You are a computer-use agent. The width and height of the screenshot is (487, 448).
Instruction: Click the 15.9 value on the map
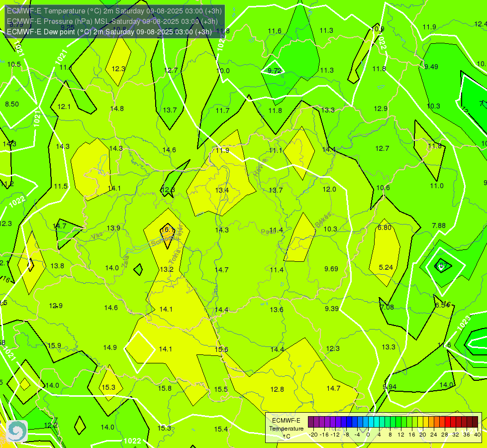point(54,345)
